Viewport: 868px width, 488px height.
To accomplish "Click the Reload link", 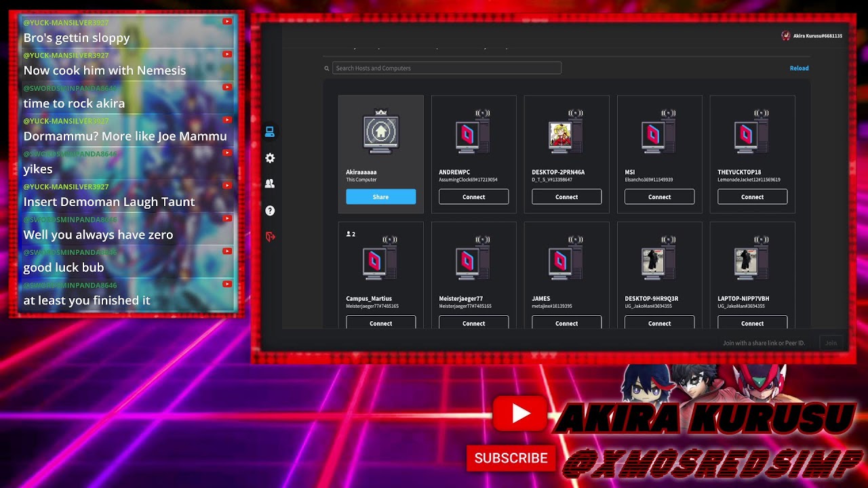I will click(x=799, y=68).
